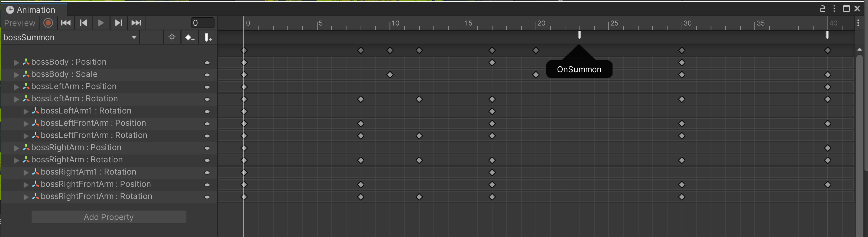Click scrollbar up arrow in dopesheet

pyautogui.click(x=860, y=50)
